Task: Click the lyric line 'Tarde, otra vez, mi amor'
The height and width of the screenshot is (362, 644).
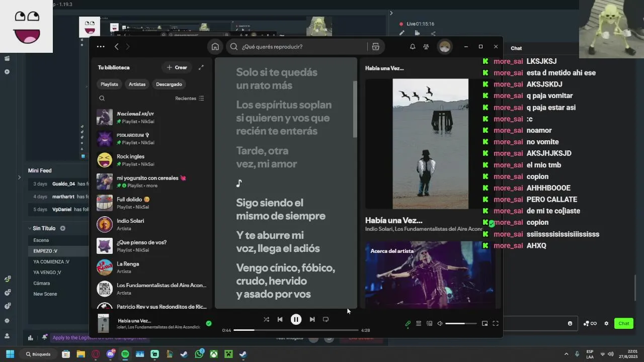Action: tap(267, 157)
